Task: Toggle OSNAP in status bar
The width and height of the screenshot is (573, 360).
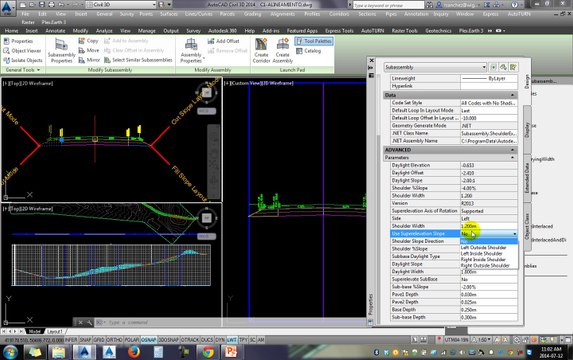Action: tap(148, 340)
